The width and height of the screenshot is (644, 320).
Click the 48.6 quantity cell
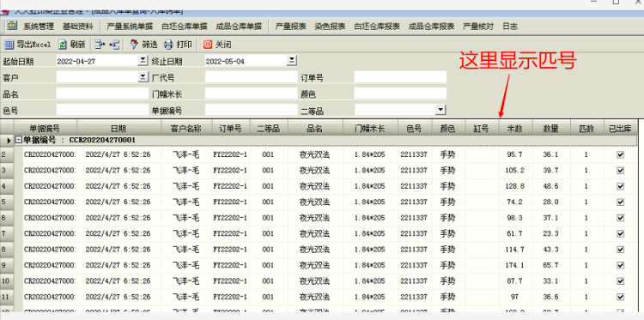point(550,186)
